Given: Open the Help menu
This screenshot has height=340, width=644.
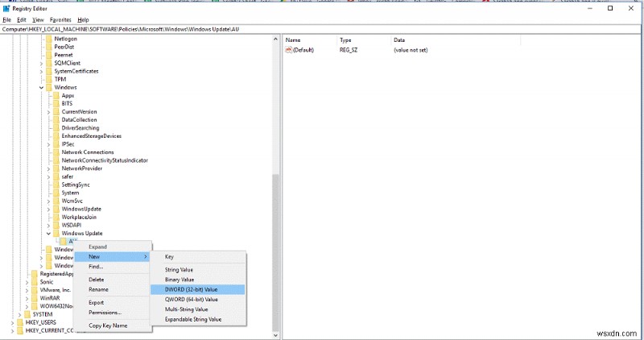Looking at the screenshot, I should [83, 19].
